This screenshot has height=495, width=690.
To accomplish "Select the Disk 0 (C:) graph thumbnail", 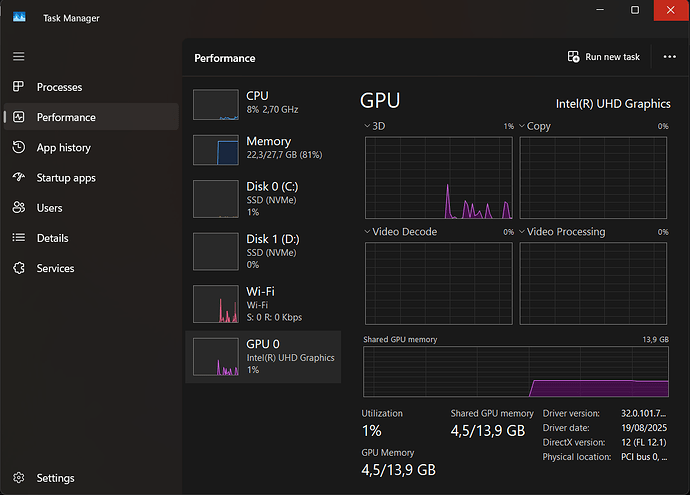I will [x=216, y=199].
